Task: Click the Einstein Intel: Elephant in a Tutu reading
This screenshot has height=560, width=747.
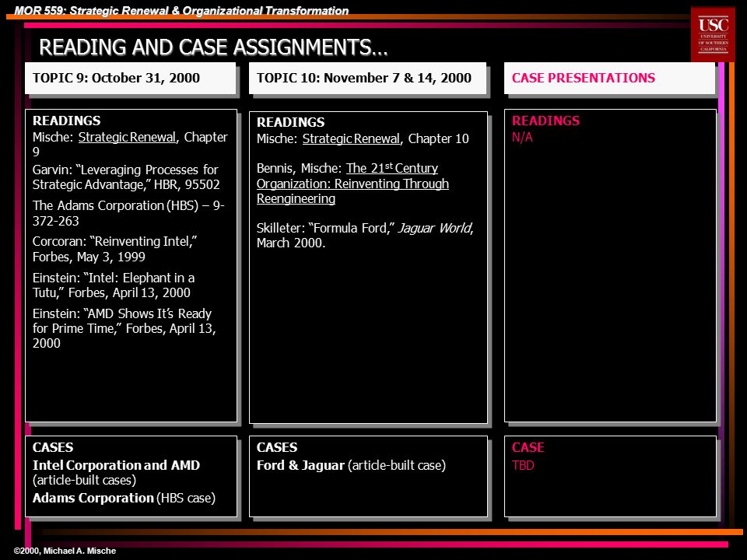Action: [114, 285]
